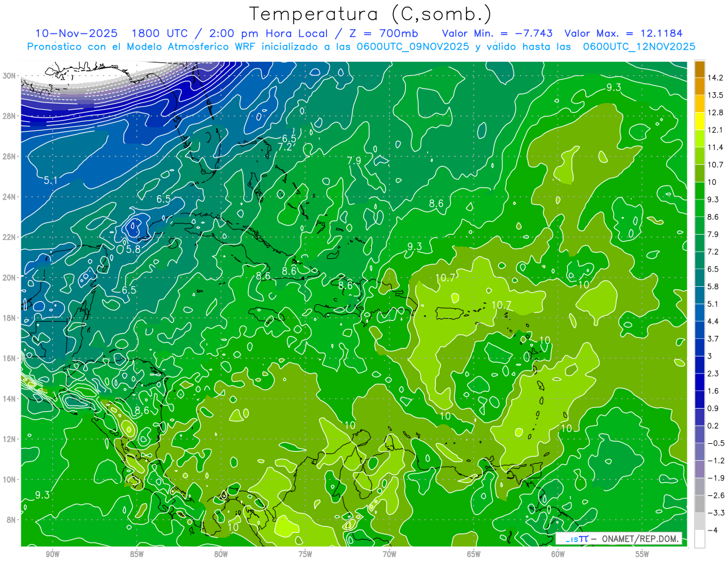Click the 90W longitude axis label

(52, 555)
